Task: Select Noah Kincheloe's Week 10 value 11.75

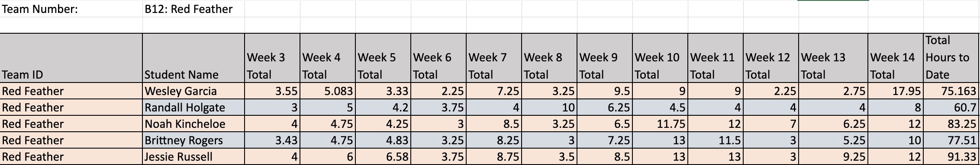Action: click(x=660, y=124)
